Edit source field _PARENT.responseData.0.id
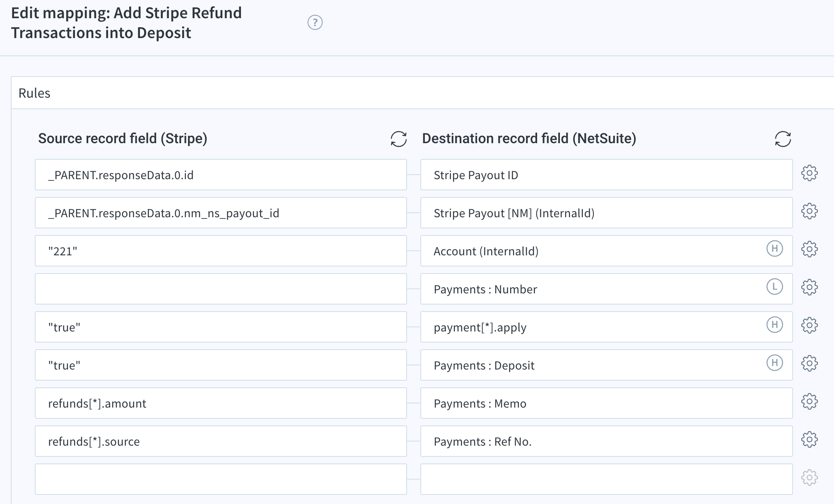This screenshot has height=504, width=834. (x=221, y=175)
